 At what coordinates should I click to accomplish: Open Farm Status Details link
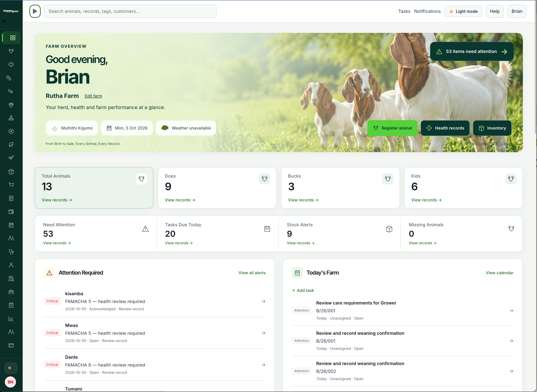click(x=491, y=144)
